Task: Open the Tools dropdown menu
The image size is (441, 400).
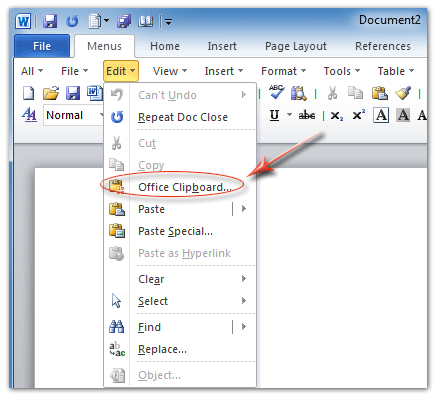Action: [342, 71]
